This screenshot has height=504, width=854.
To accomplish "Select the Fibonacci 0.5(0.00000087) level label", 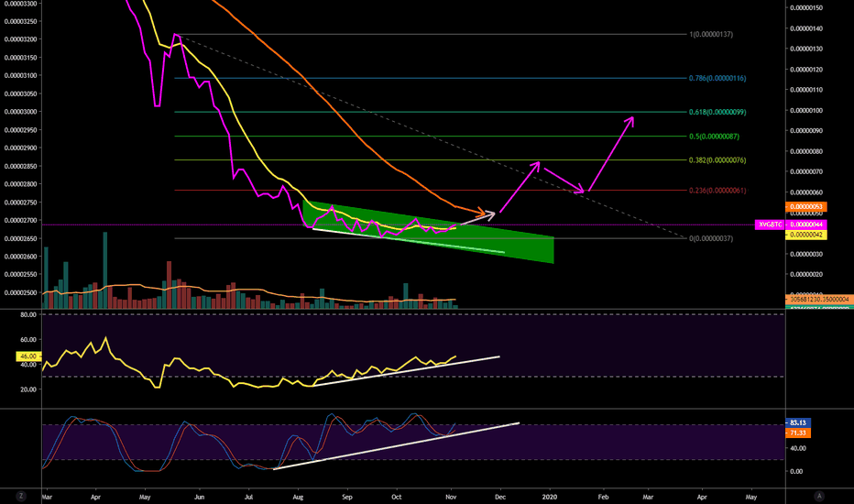I will point(714,137).
